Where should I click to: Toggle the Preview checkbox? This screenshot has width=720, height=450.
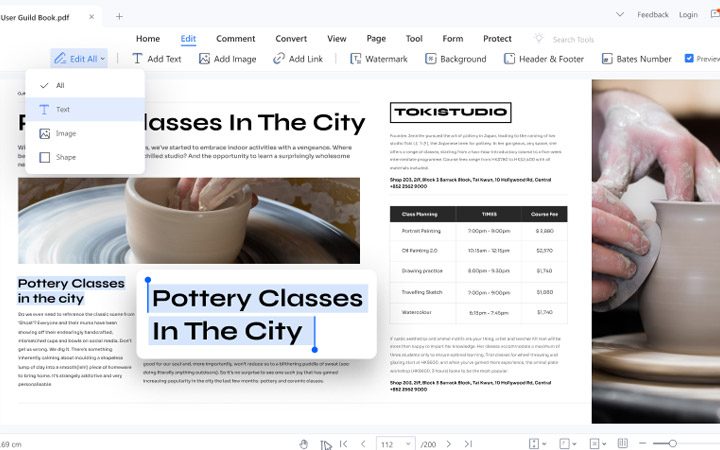[689, 58]
